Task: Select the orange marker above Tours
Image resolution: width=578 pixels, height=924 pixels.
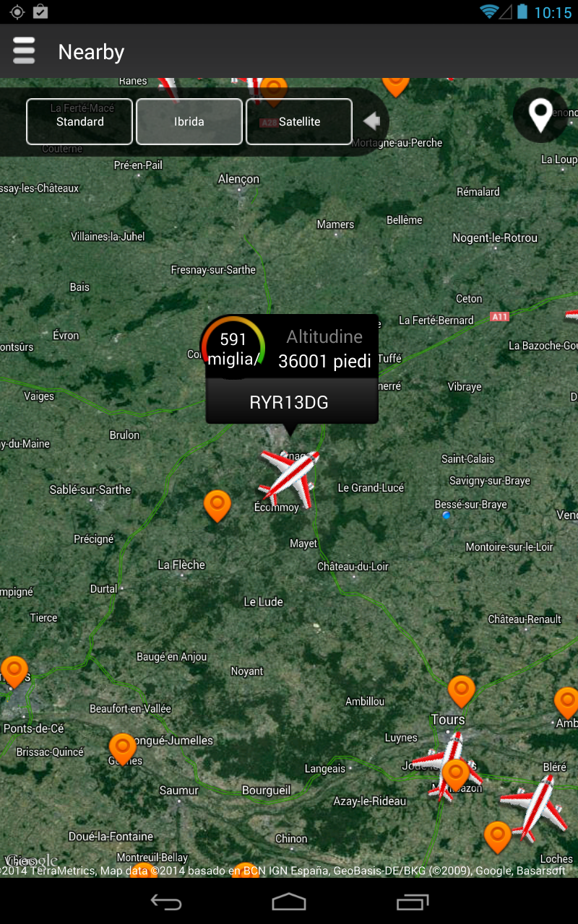Action: coord(462,691)
